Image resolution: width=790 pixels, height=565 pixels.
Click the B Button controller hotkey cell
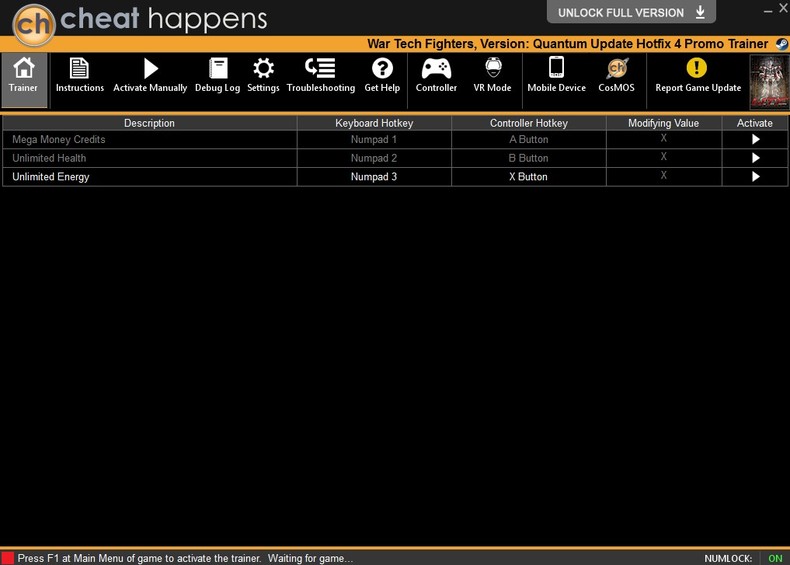pos(529,158)
